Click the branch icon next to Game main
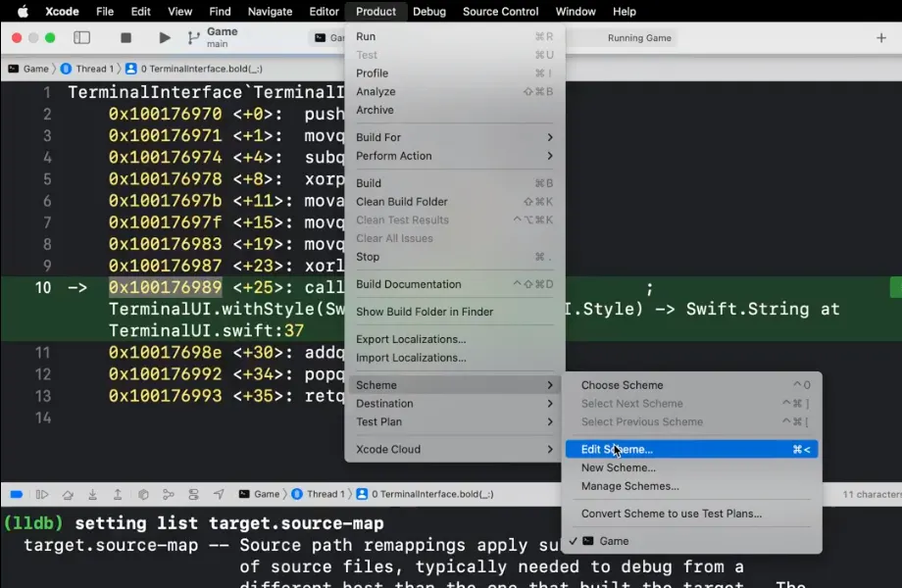Screen dimensions: 902x588 (x=193, y=38)
